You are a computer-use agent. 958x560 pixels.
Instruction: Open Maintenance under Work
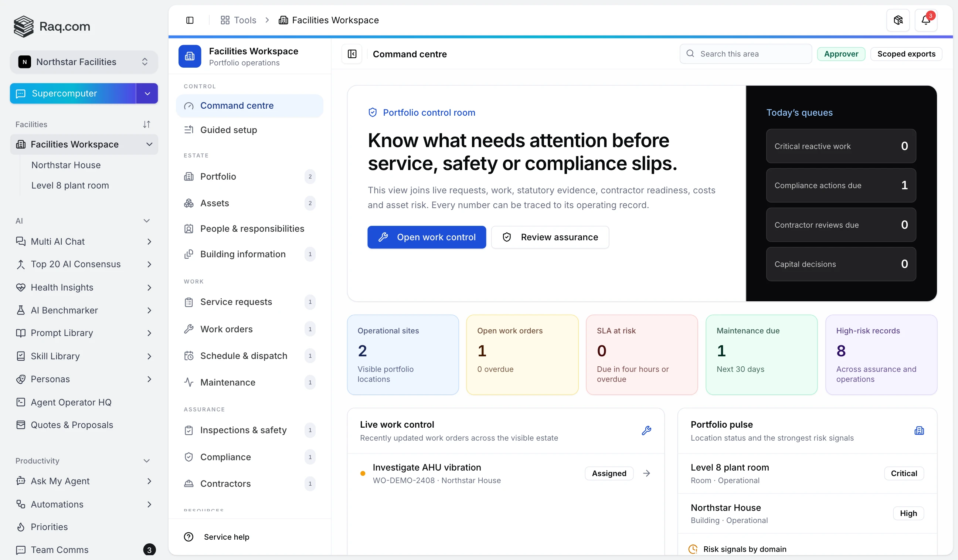point(249,383)
